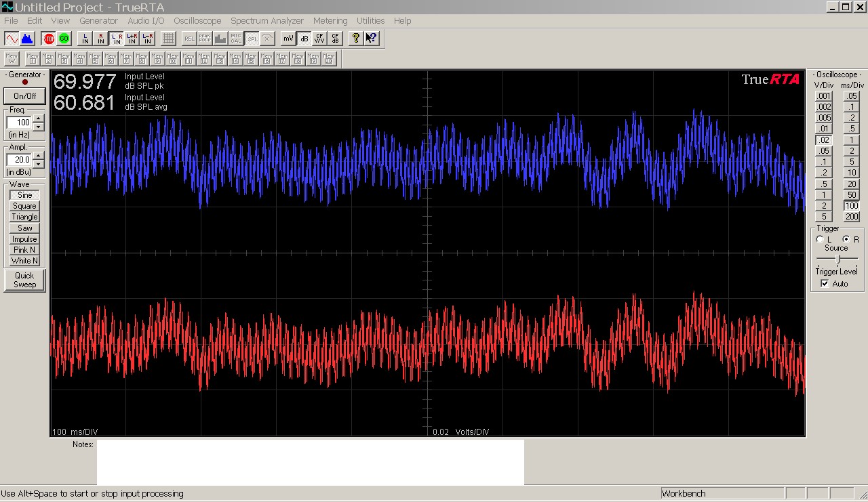Select dB units toolbar icon
The width and height of the screenshot is (868, 502).
point(304,39)
